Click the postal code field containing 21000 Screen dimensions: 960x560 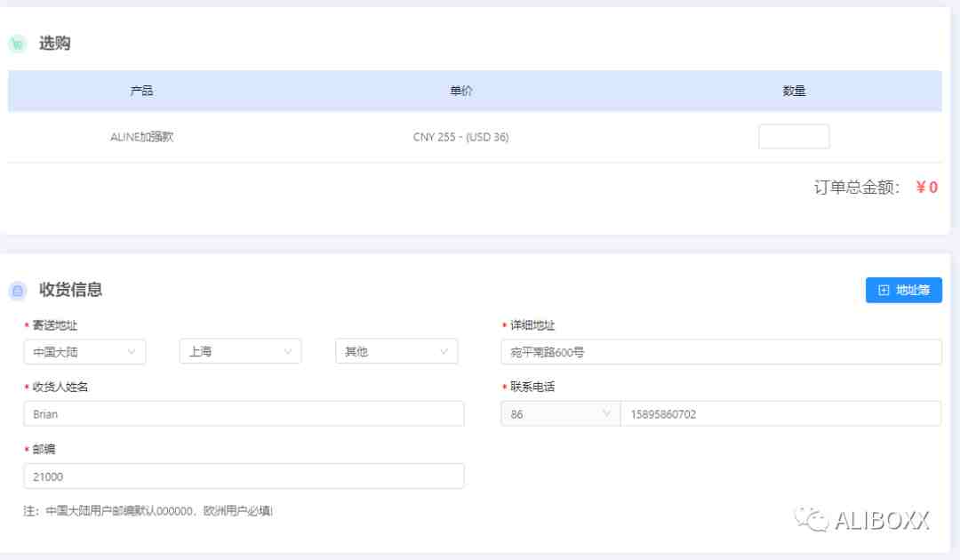click(244, 476)
